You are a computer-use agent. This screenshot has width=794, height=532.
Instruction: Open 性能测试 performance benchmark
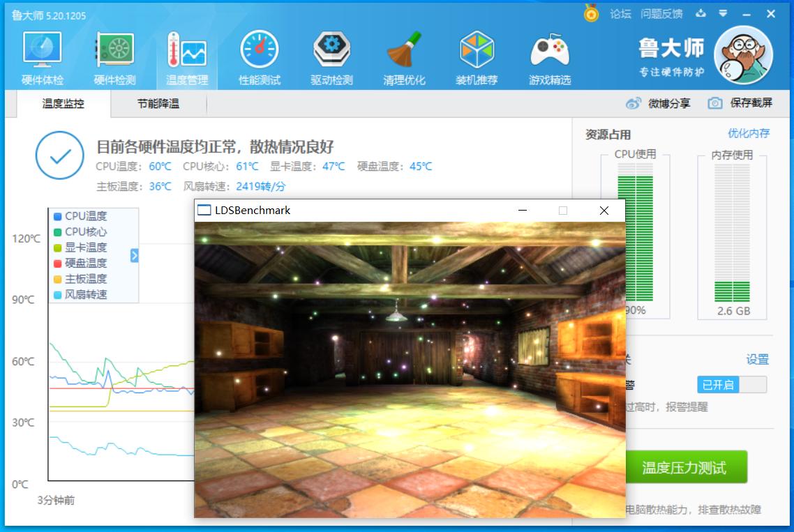coord(260,56)
